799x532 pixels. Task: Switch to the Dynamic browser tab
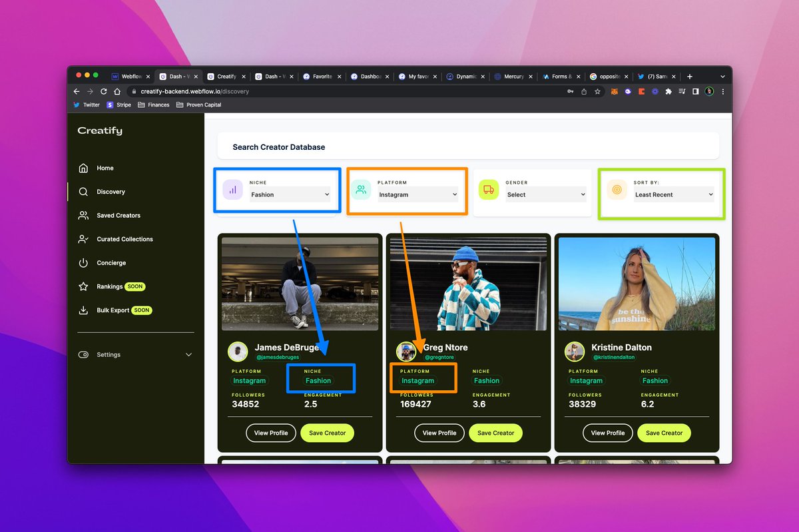click(x=465, y=77)
